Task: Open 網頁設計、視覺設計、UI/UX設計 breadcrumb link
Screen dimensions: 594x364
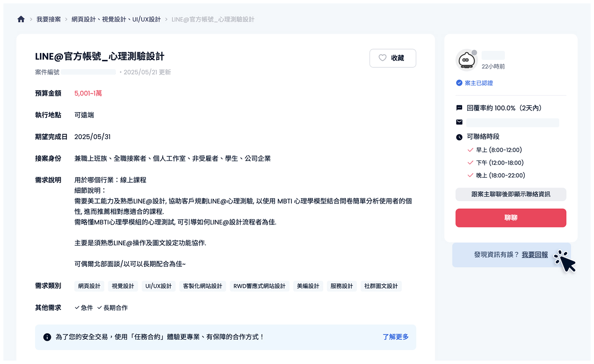Action: (x=116, y=20)
